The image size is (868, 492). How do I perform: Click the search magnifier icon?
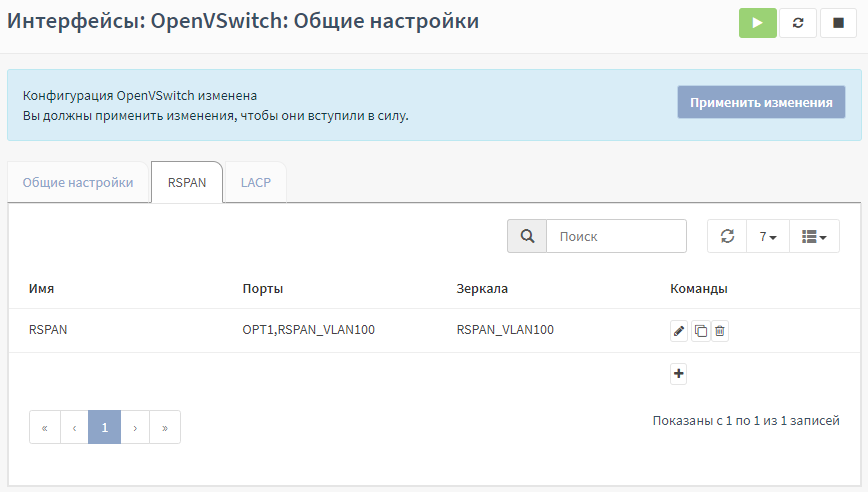[x=527, y=236]
